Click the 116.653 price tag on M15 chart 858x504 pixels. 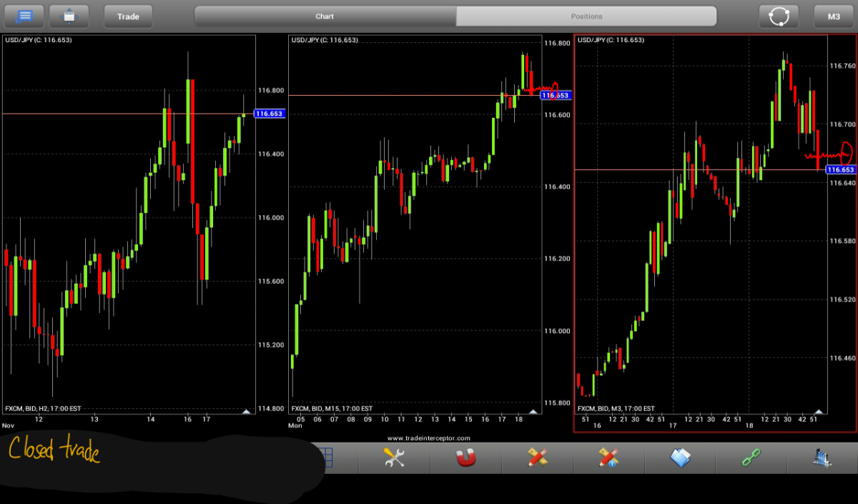tap(556, 95)
